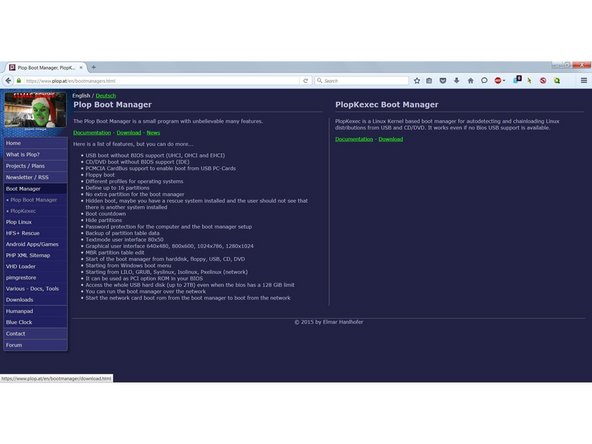This screenshot has width=592, height=444.
Task: Open Newsletter / RSS sidebar item
Action: point(35,177)
